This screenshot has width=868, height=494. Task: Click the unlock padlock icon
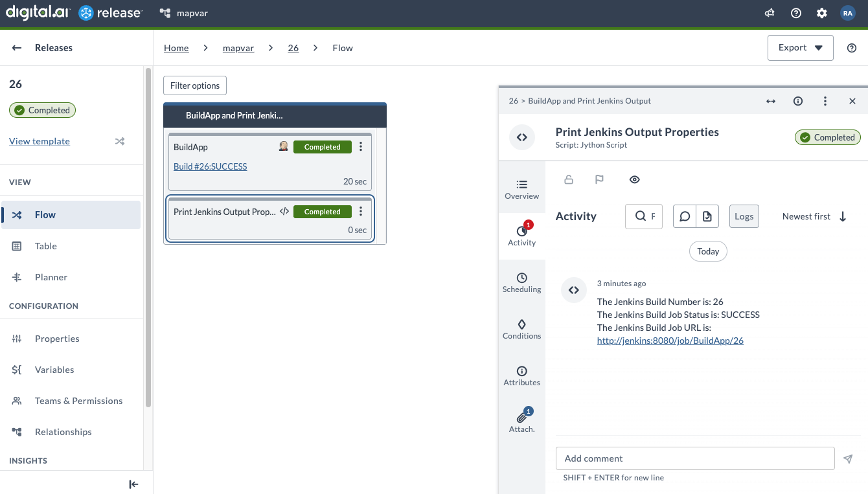click(x=569, y=179)
